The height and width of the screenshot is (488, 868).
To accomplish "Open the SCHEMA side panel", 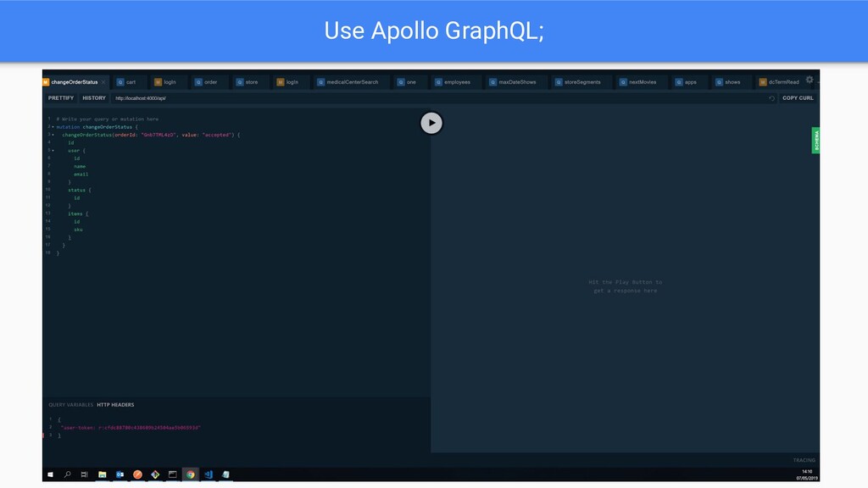I will point(815,141).
